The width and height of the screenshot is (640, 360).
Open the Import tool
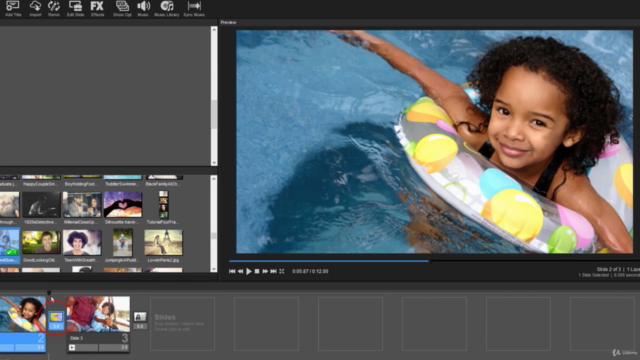[36, 8]
